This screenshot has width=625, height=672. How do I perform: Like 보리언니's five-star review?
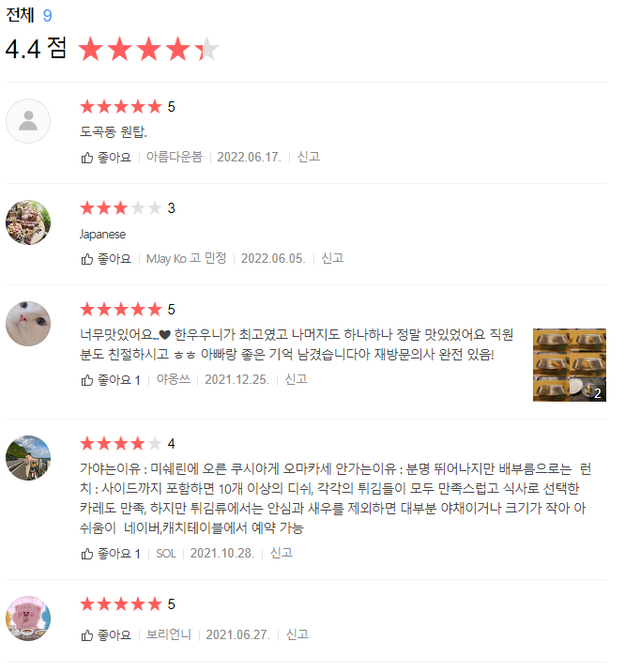(x=106, y=635)
